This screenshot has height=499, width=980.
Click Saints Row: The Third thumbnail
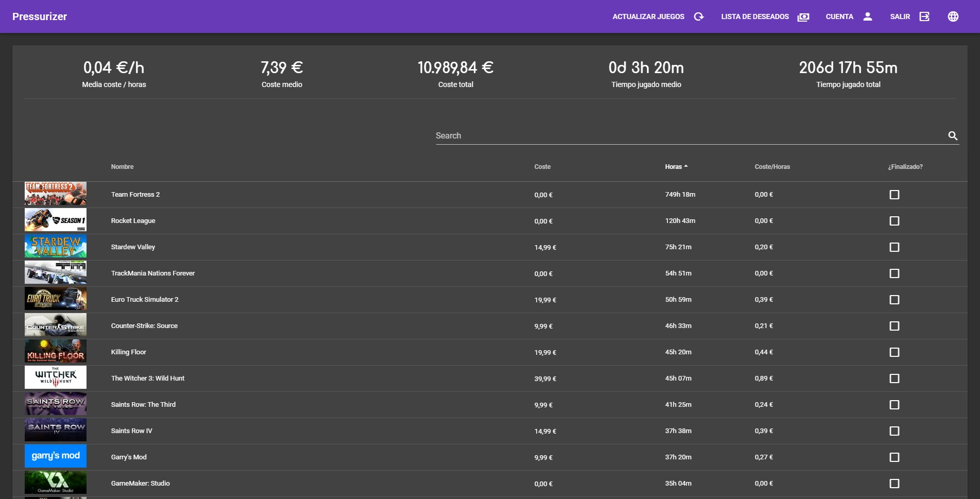tap(56, 404)
